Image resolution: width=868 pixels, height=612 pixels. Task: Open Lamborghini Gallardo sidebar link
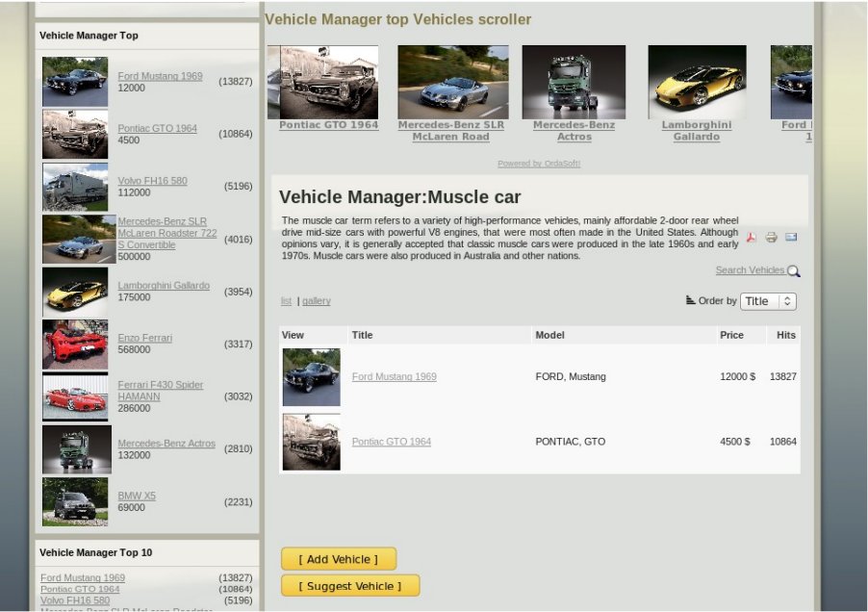coord(164,286)
